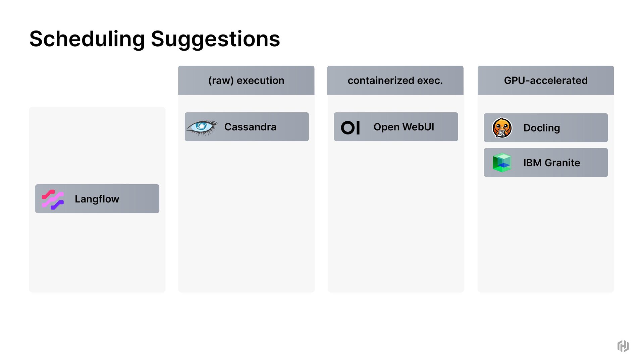
Task: Click the HashiCorp logo in the corner
Action: (x=623, y=346)
